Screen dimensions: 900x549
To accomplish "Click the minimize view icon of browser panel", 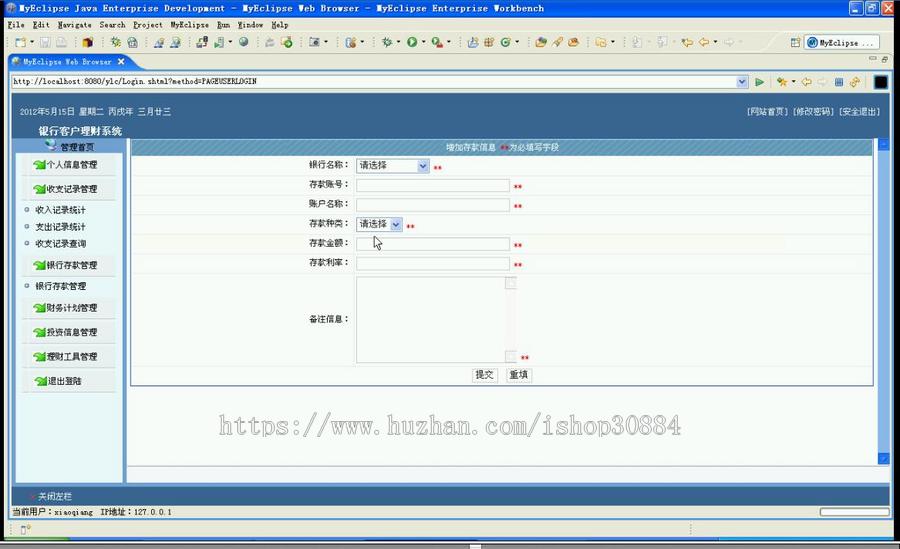I will coord(873,59).
